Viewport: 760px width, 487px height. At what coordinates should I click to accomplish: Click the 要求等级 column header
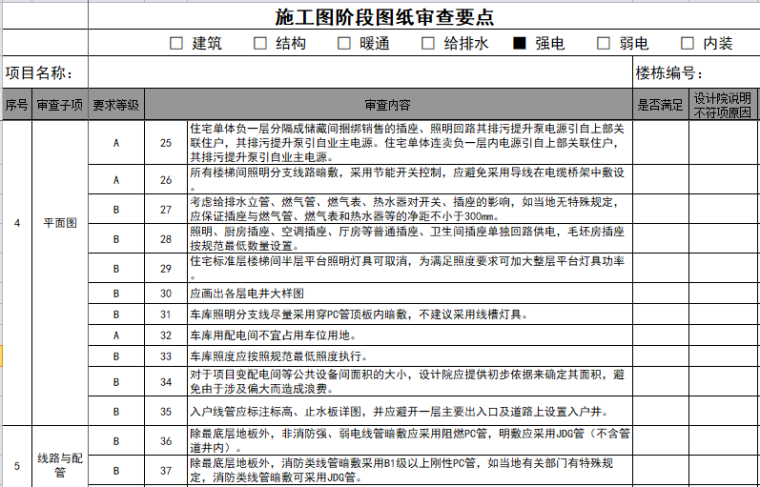click(116, 104)
